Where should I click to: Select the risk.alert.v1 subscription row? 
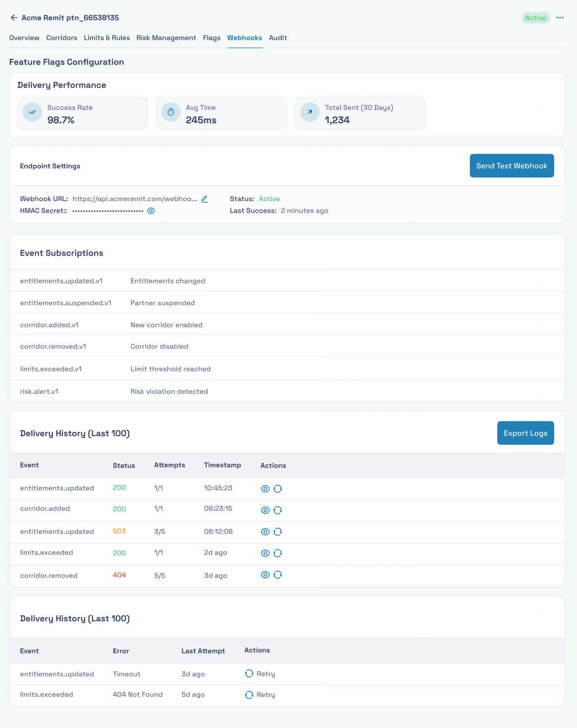click(287, 391)
